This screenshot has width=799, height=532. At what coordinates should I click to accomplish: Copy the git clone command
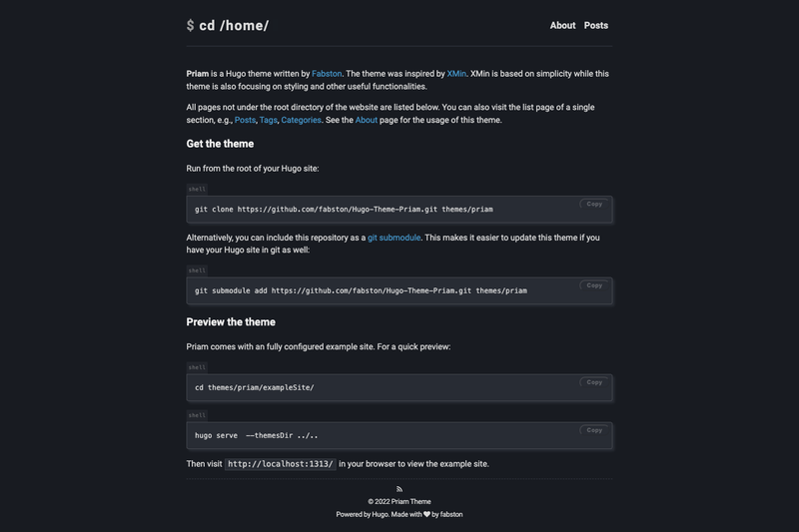click(x=594, y=204)
